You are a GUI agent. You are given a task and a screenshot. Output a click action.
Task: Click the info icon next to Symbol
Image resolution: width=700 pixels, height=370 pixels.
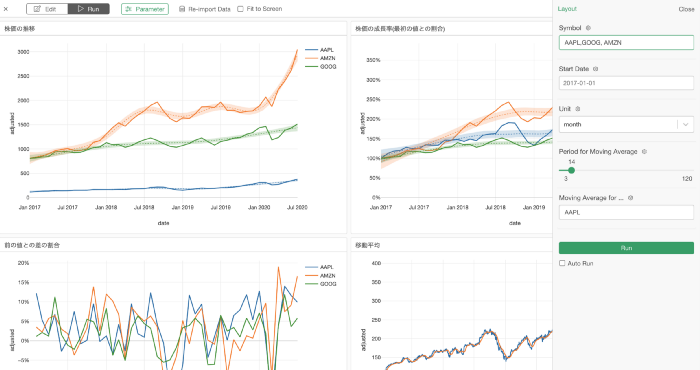[x=588, y=28]
